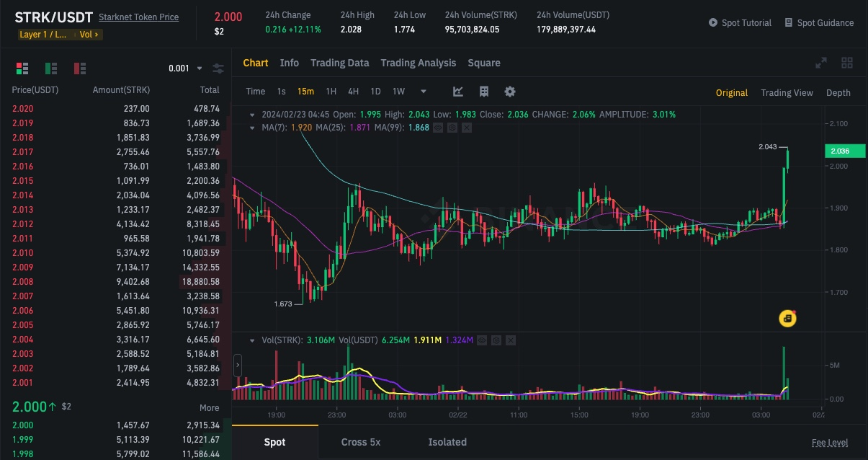Open MA indicator settings gear
868x460 pixels.
452,128
